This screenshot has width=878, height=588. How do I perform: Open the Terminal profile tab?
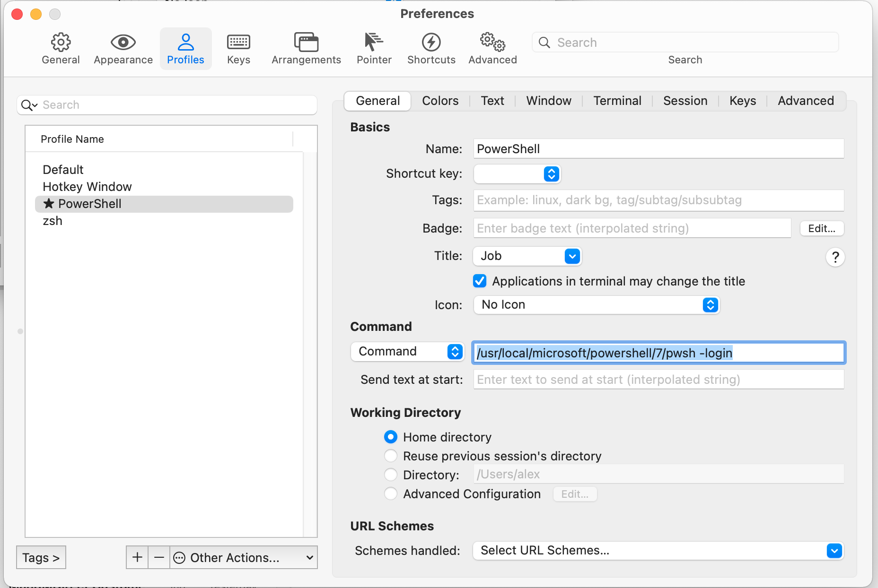[617, 101]
